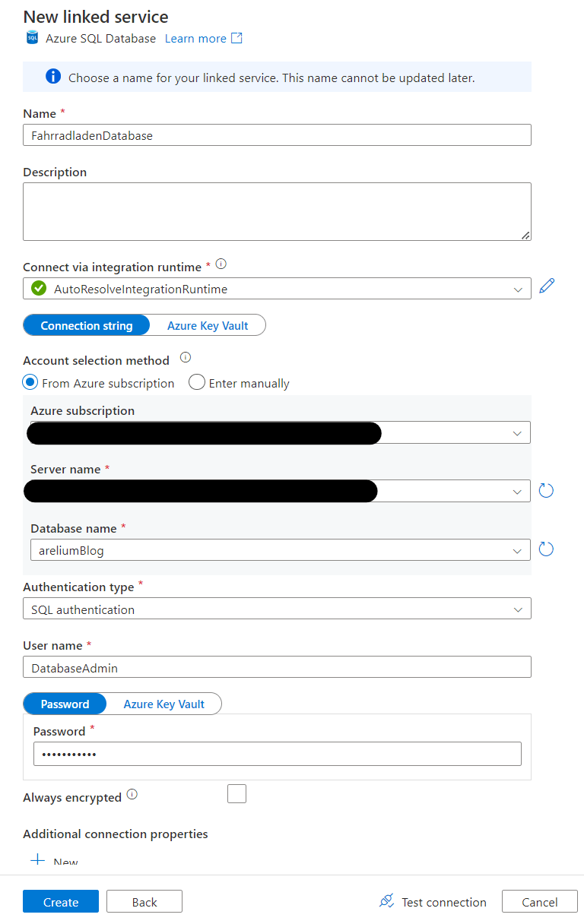Expand the Azure subscription dropdown
Screen dimensions: 584x924
coord(519,433)
